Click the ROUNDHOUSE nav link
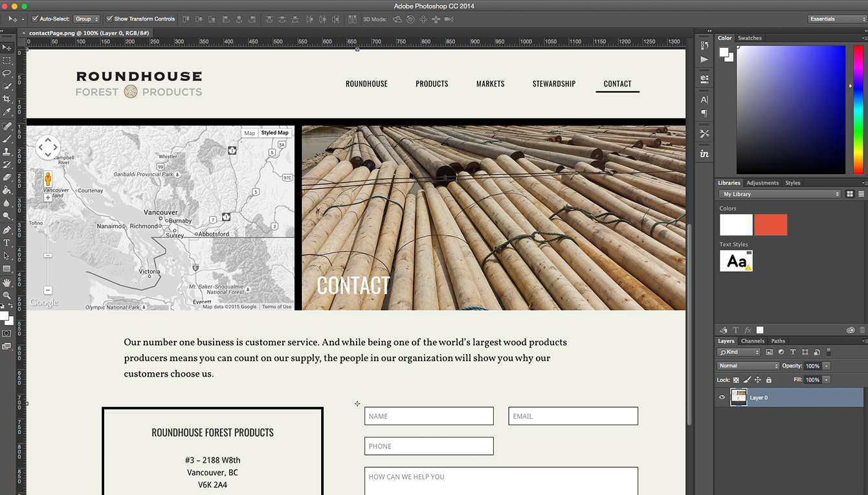The image size is (868, 495). point(366,83)
